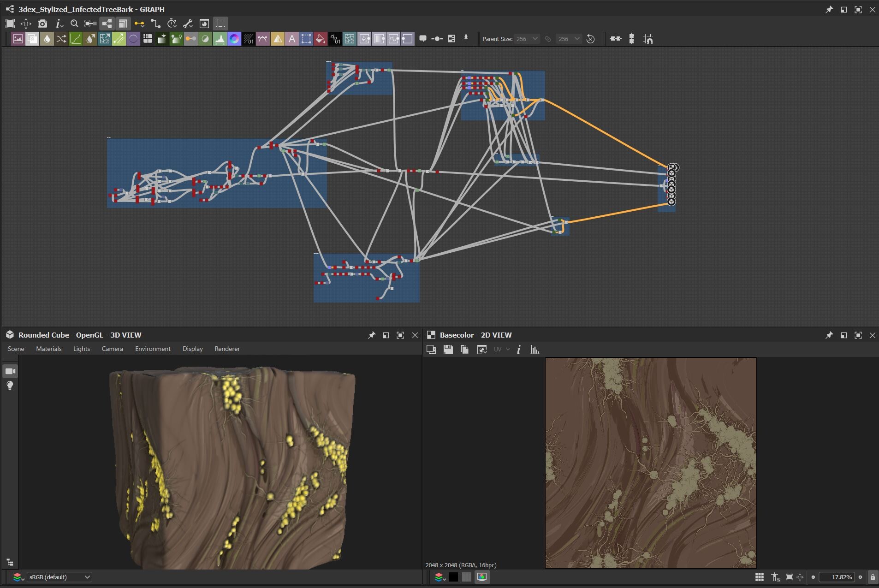The height and width of the screenshot is (588, 879).
Task: Save the Basecolor image from the 2D view
Action: (448, 350)
